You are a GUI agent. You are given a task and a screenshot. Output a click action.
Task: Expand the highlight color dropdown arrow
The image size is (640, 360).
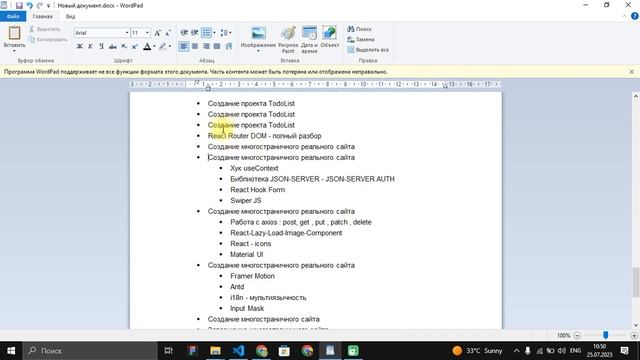[x=170, y=46]
